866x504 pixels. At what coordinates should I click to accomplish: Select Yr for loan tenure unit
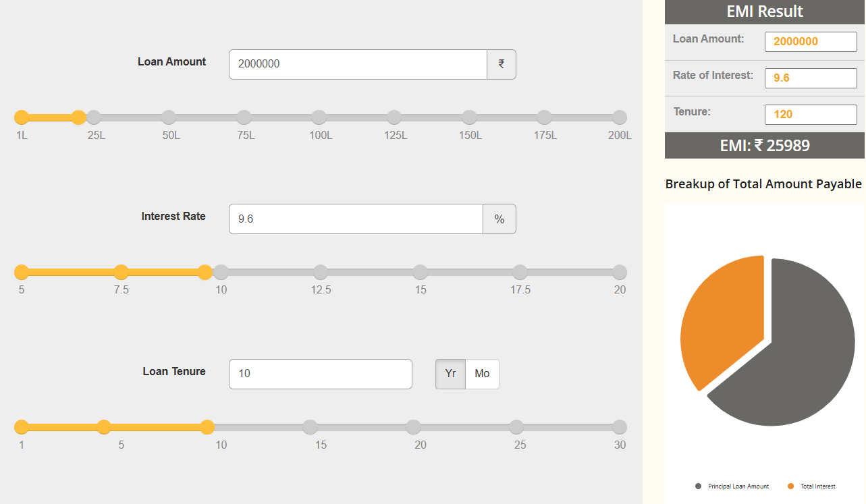coord(450,374)
